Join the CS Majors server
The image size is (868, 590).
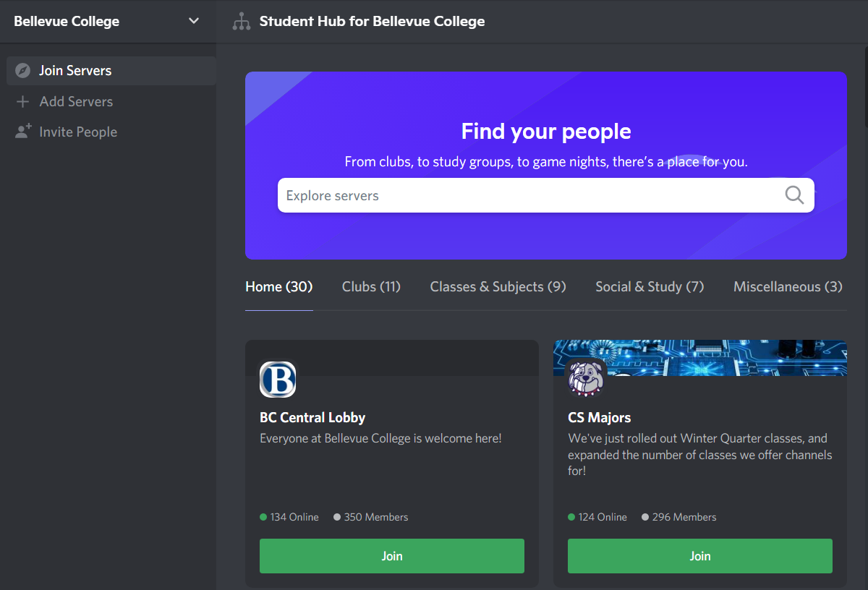click(700, 556)
